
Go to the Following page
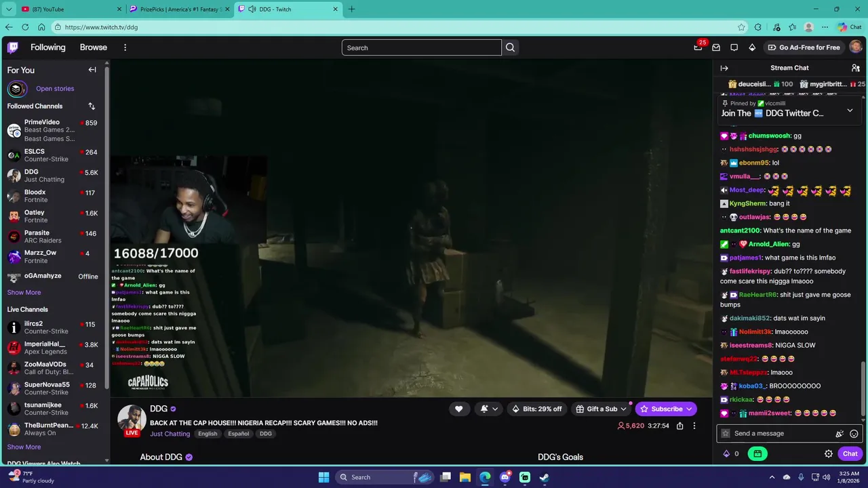click(48, 47)
